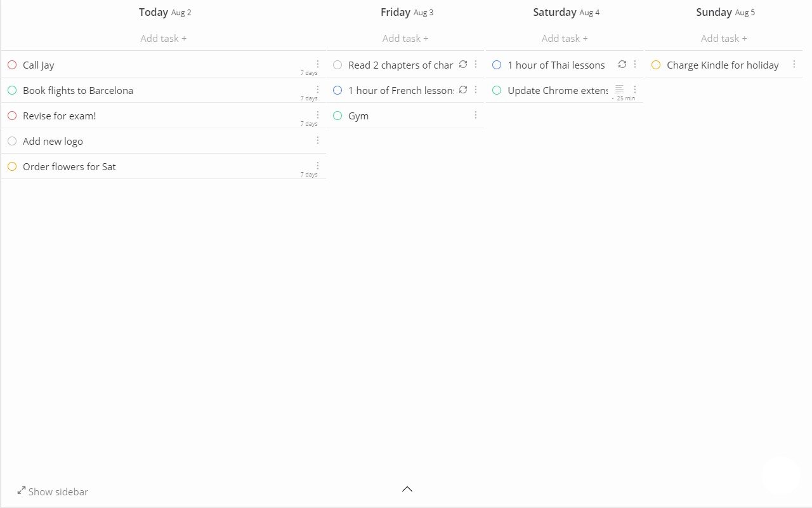Open the three-dot menu for Gym
The image size is (812, 508).
476,115
